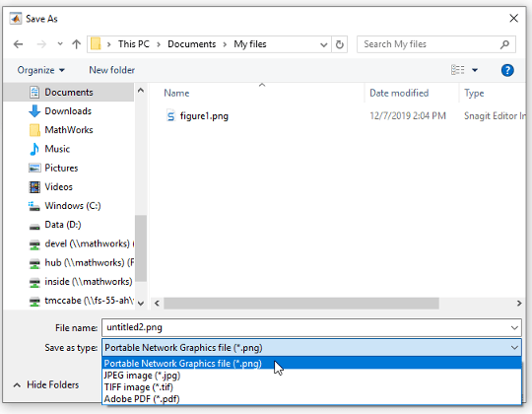The width and height of the screenshot is (532, 414).
Task: Open the address bar history dropdown
Action: click(324, 44)
